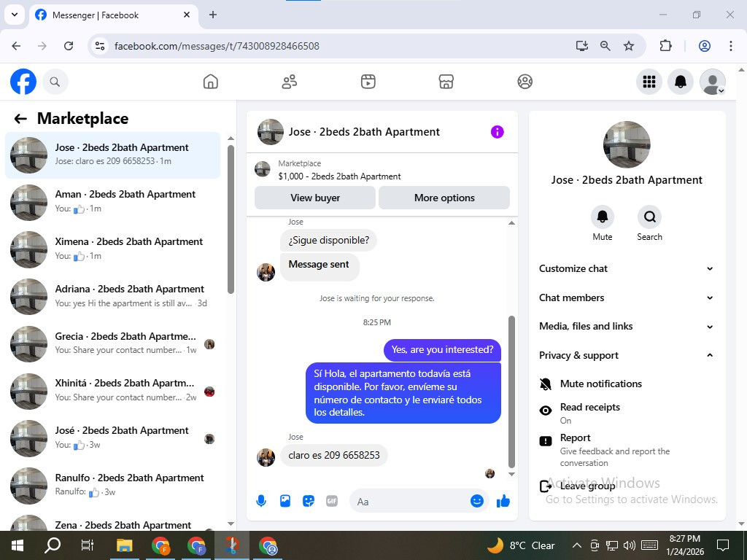Open the Jose 2beds 2bath Apartment conversation
This screenshot has width=747, height=560.
pos(113,155)
